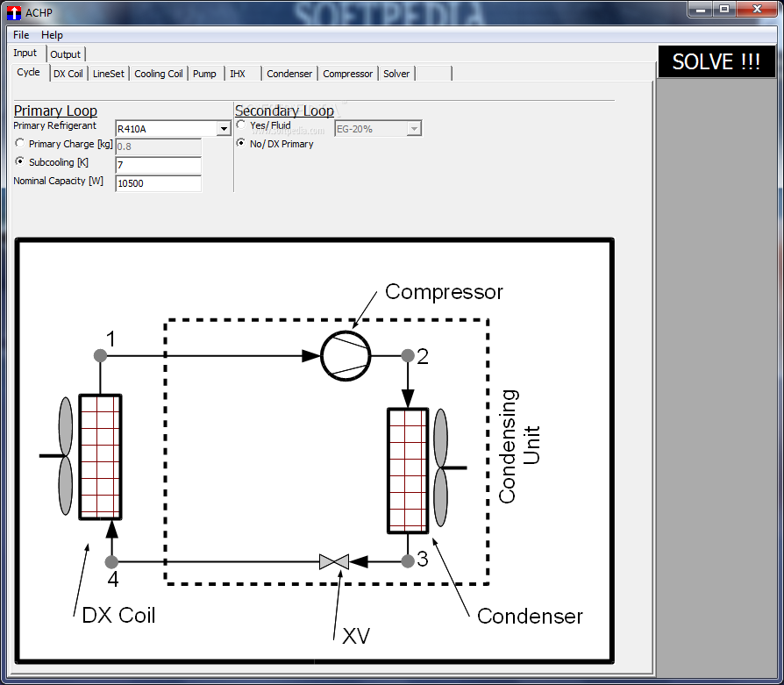Close the ACHP window

(x=757, y=10)
